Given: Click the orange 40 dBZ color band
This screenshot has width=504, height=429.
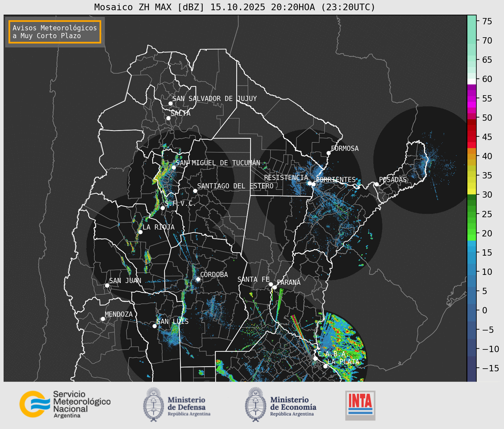Looking at the screenshot, I should pos(472,157).
